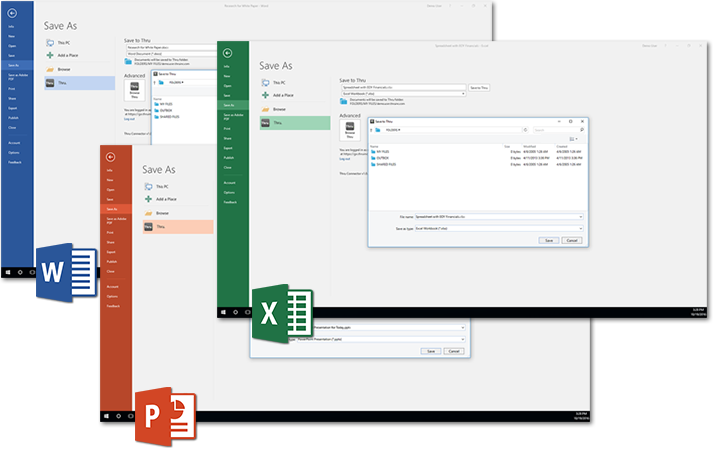Go back using Excel's back arrow
The image size is (713, 449).
coord(228,53)
